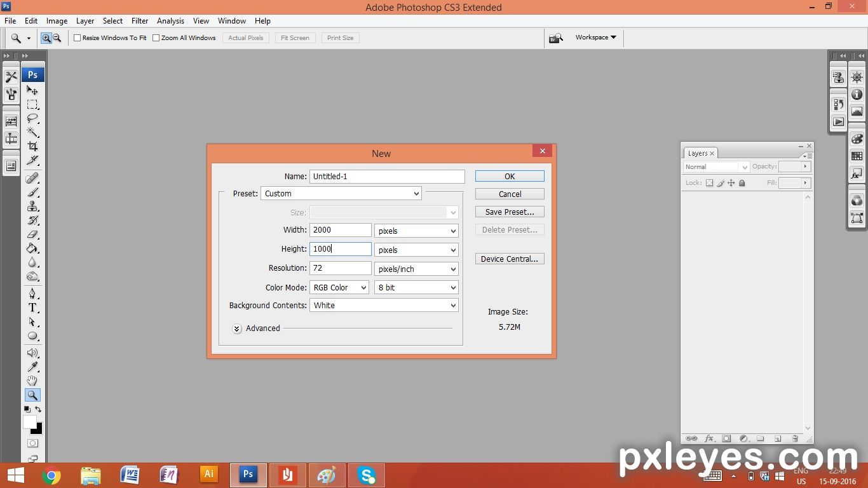The width and height of the screenshot is (868, 488).
Task: Open the Styles fx panel icon
Action: tap(857, 173)
